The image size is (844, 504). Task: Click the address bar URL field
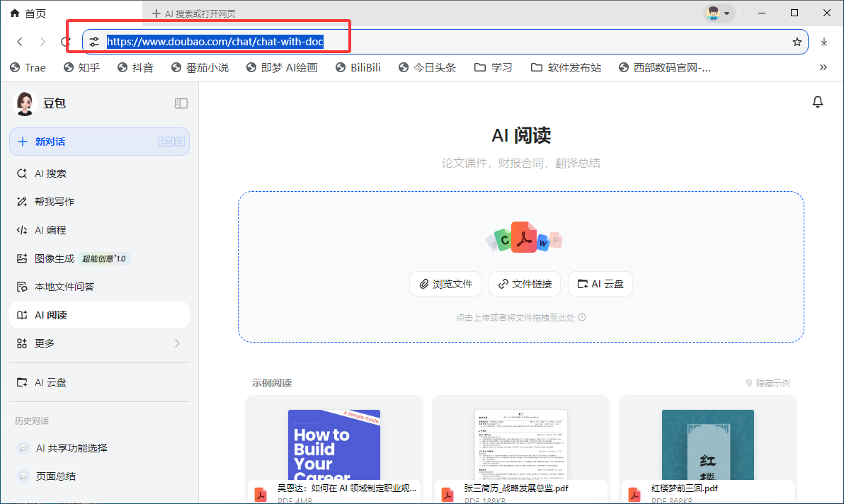coord(445,42)
